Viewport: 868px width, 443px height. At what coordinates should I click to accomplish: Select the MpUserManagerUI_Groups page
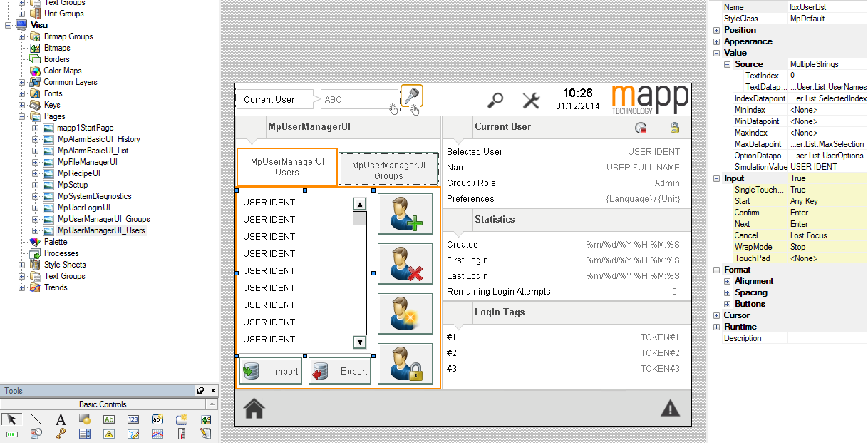[104, 219]
